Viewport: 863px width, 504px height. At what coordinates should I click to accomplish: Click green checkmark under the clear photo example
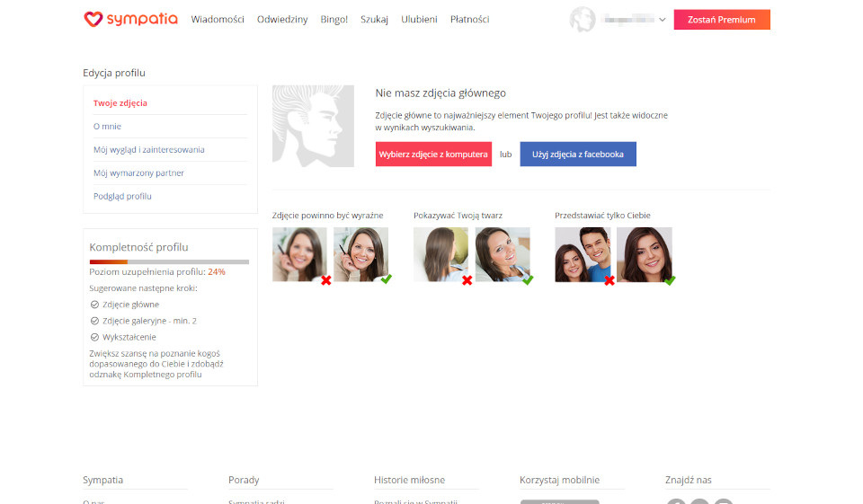pos(386,279)
